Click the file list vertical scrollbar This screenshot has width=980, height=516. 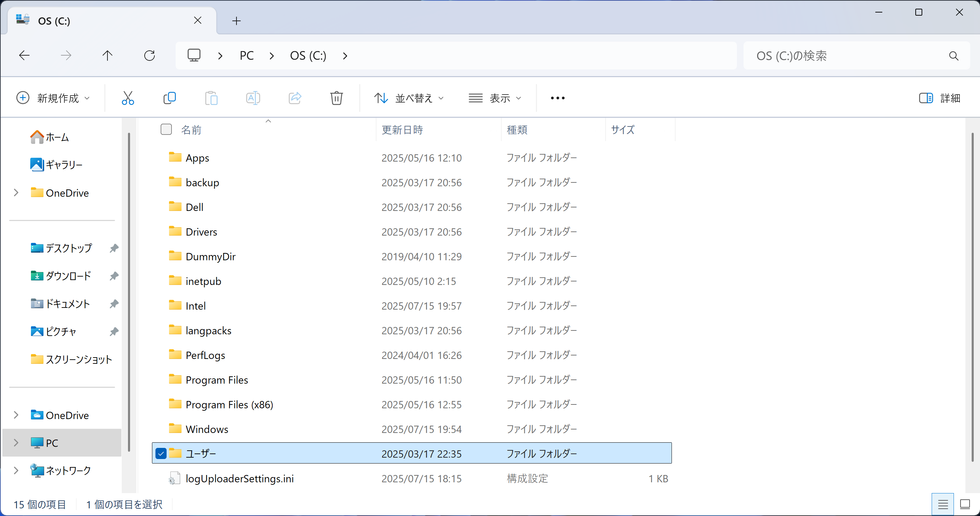click(x=972, y=297)
